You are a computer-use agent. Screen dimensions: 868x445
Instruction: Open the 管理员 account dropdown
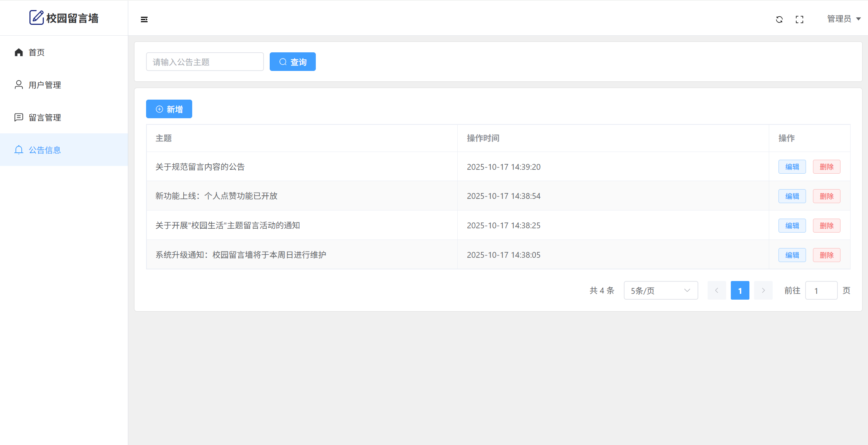(844, 19)
